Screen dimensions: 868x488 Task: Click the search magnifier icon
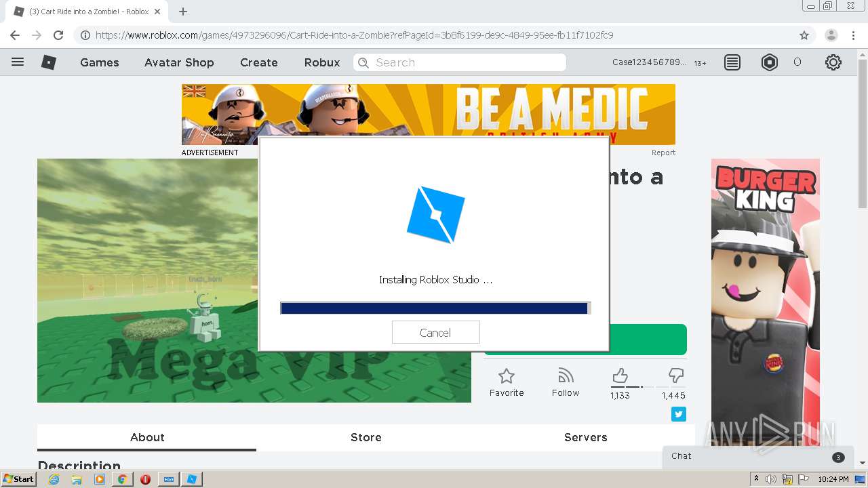[x=363, y=62]
